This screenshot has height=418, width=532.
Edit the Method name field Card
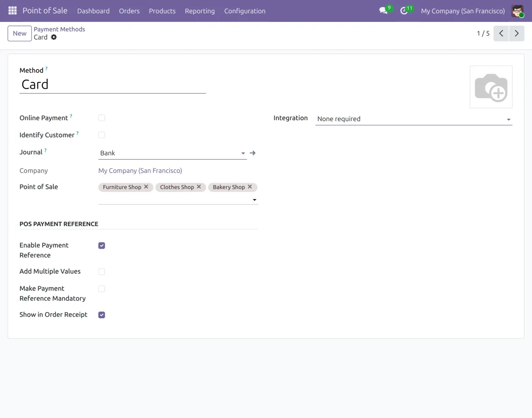click(113, 84)
